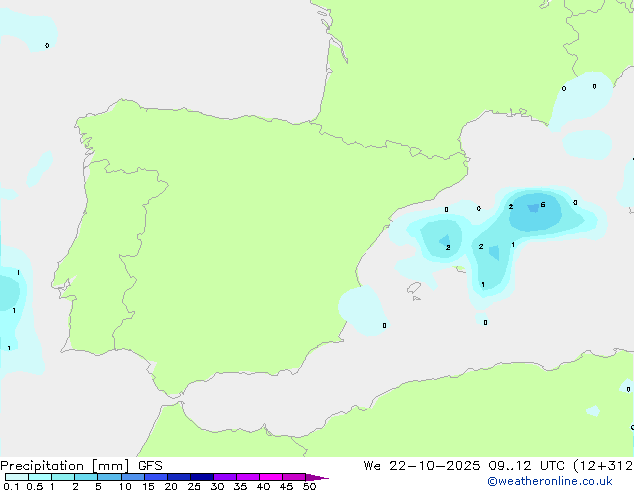The height and width of the screenshot is (490, 634).
Task: Click the '40' legend scale label
Action: 263,486
